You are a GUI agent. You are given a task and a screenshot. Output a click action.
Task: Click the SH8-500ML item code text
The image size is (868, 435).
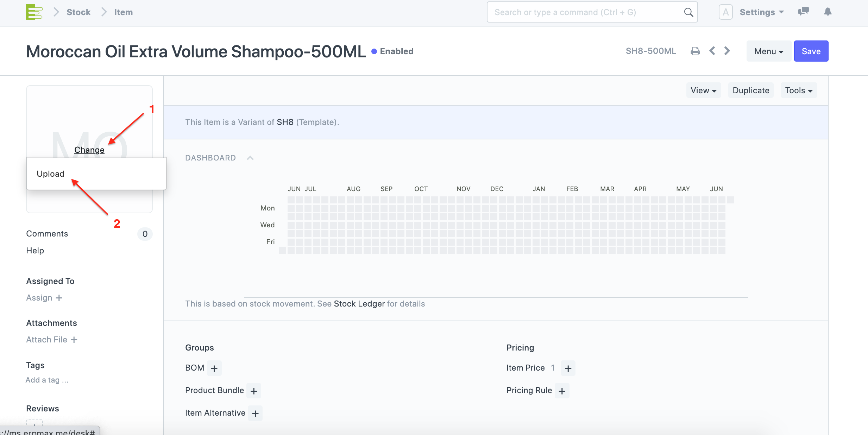pos(651,51)
